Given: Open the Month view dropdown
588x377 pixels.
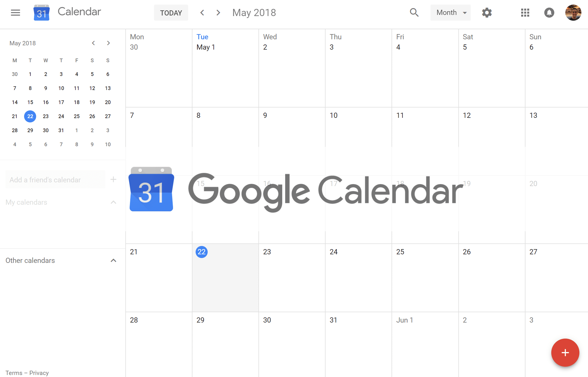Looking at the screenshot, I should 449,12.
